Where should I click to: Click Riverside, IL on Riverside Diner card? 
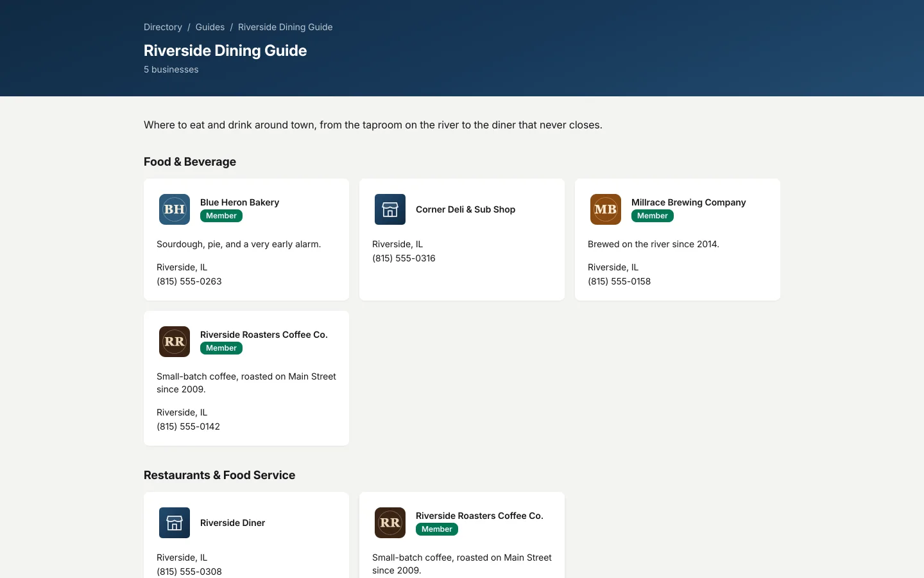[x=182, y=557]
